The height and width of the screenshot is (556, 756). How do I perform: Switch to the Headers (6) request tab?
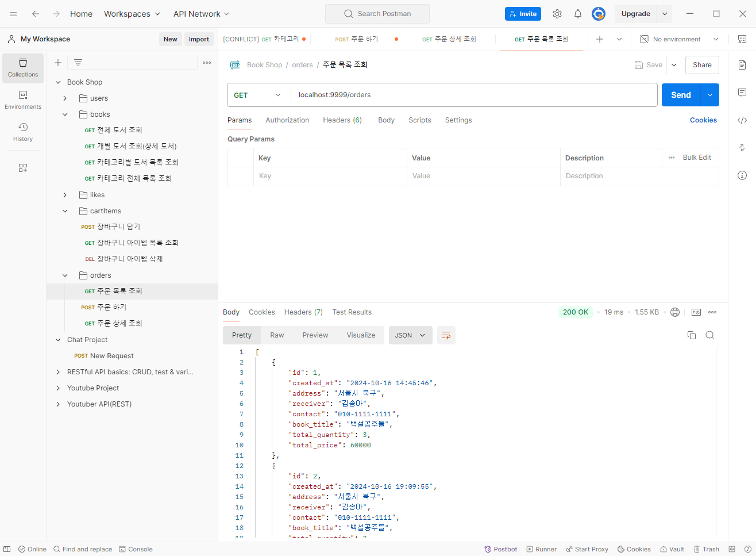point(342,120)
